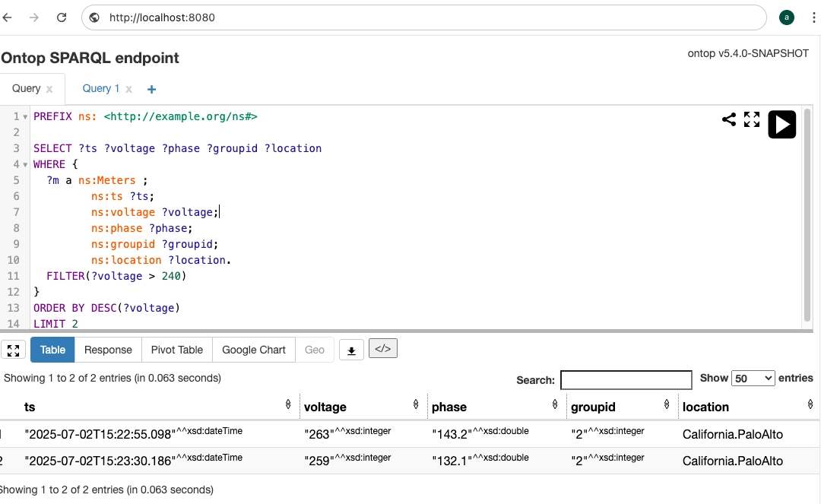The image size is (821, 504).
Task: Collapse the PREFIX line fold arrow
Action: click(x=26, y=117)
